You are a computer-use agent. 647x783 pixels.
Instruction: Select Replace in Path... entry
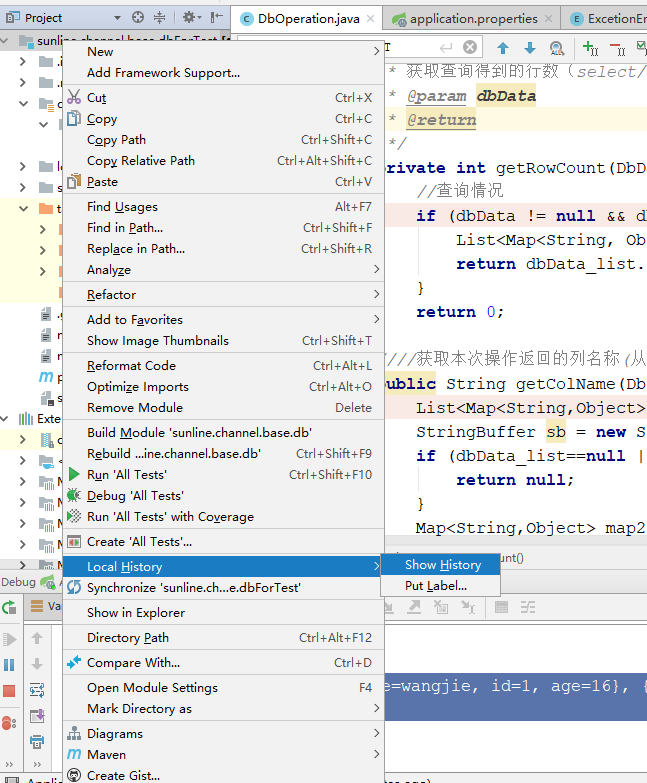[x=224, y=248]
